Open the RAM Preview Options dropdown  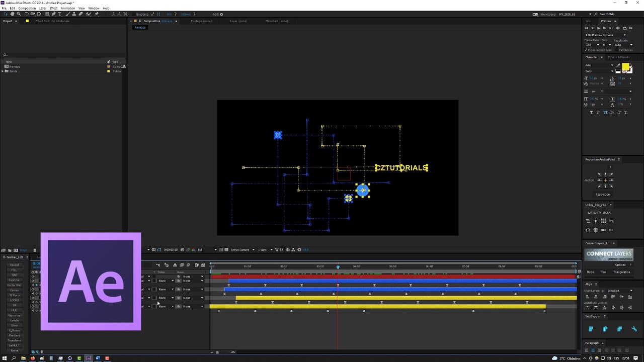click(x=606, y=35)
